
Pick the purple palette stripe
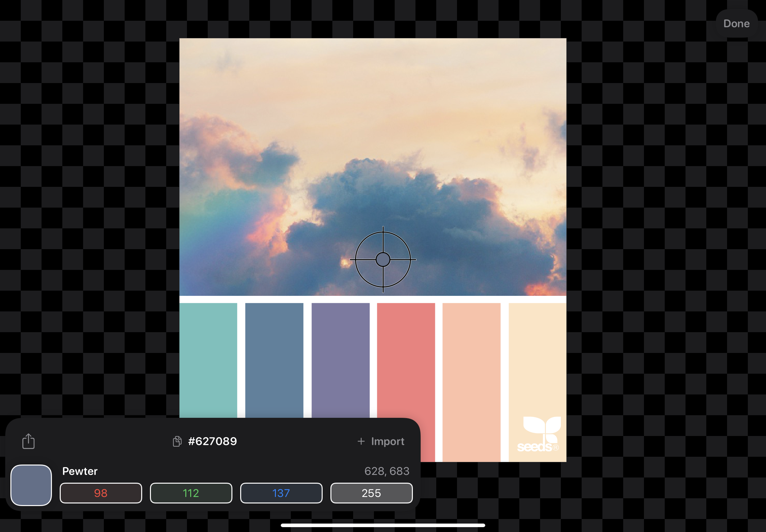[x=340, y=360]
